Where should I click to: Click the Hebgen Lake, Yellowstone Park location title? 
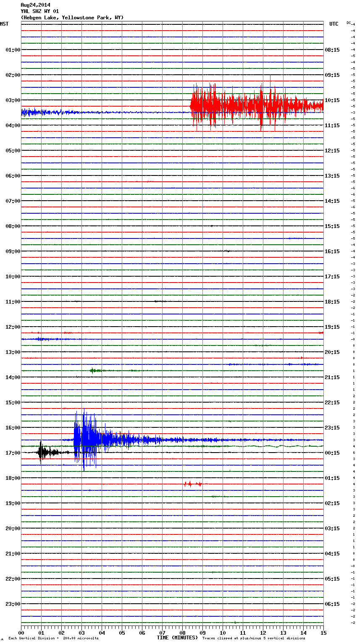(72, 18)
